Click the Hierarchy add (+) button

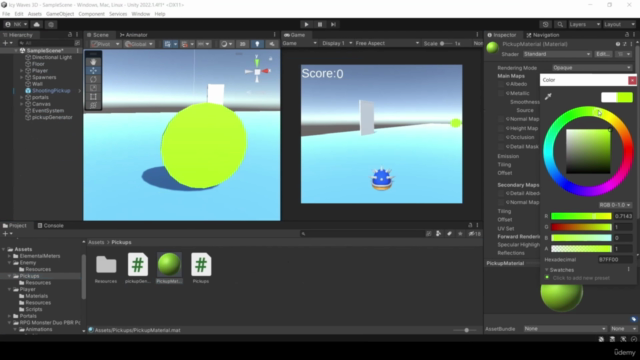pyautogui.click(x=7, y=43)
